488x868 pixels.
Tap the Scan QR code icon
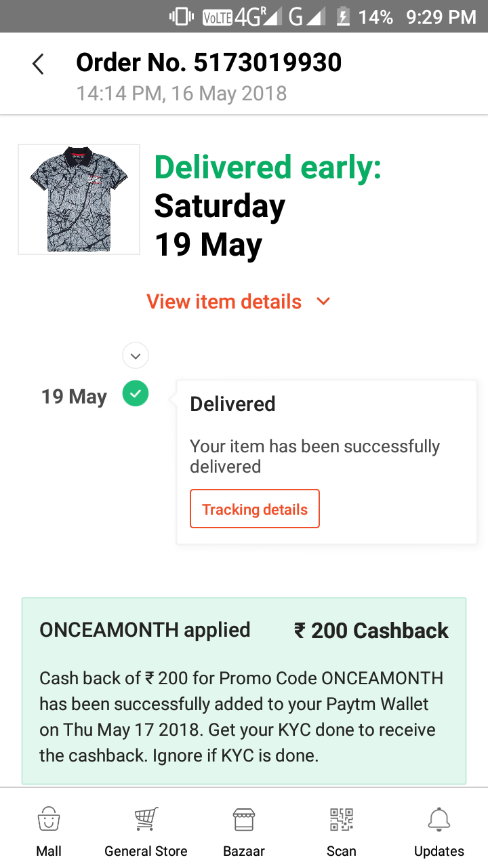pyautogui.click(x=342, y=818)
